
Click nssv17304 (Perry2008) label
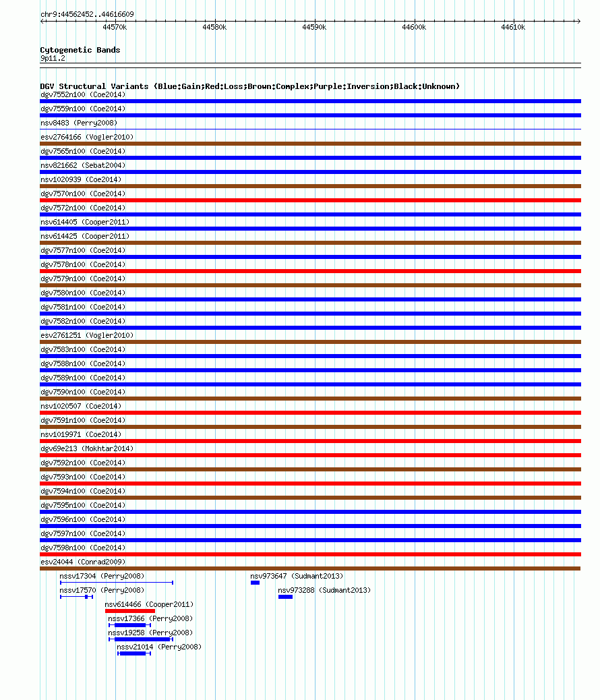pyautogui.click(x=102, y=577)
